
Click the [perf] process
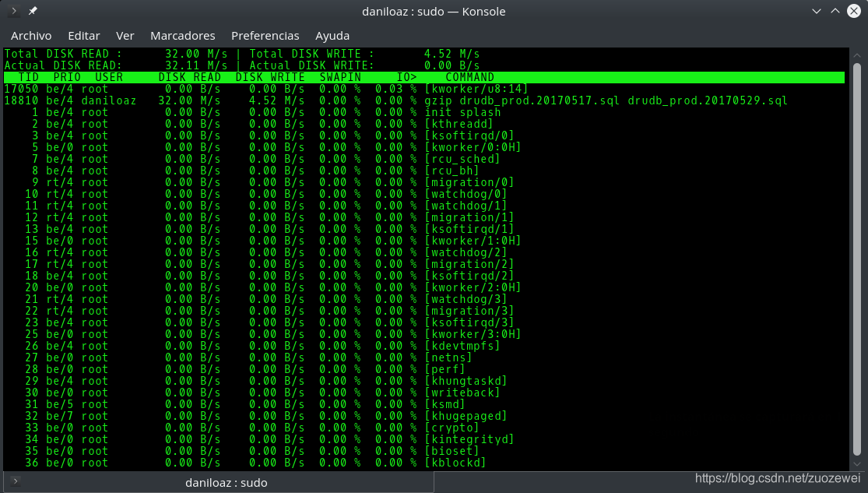[x=445, y=369]
